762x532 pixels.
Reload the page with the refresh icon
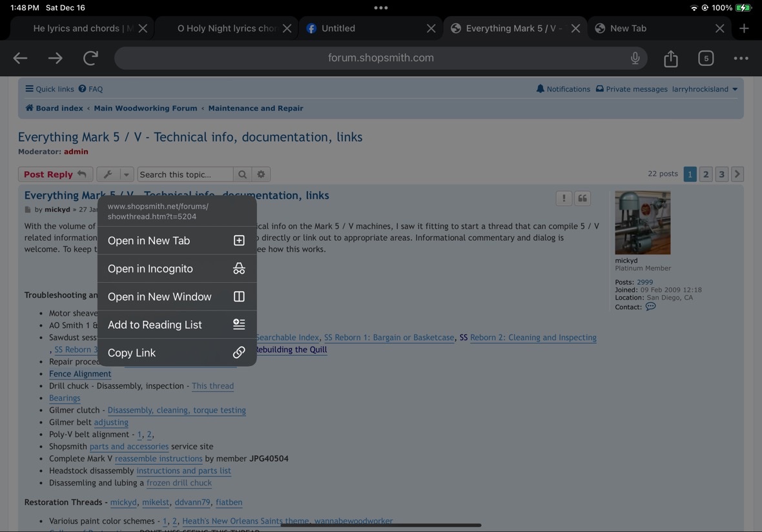[90, 58]
